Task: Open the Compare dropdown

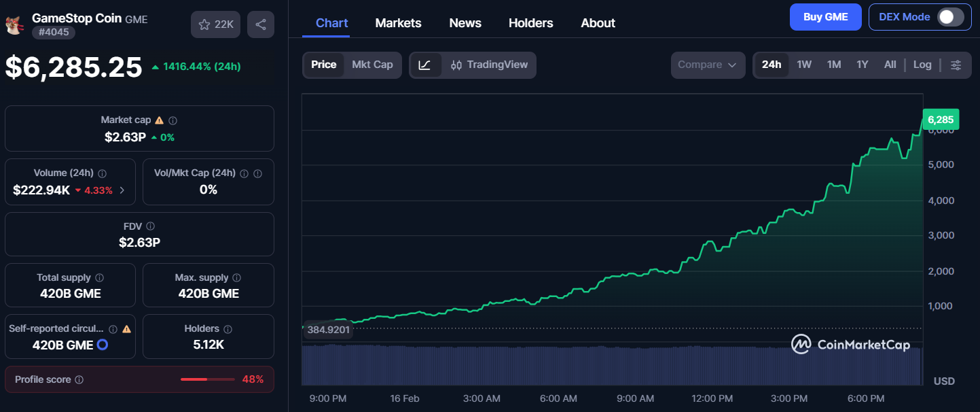Action: coord(708,65)
